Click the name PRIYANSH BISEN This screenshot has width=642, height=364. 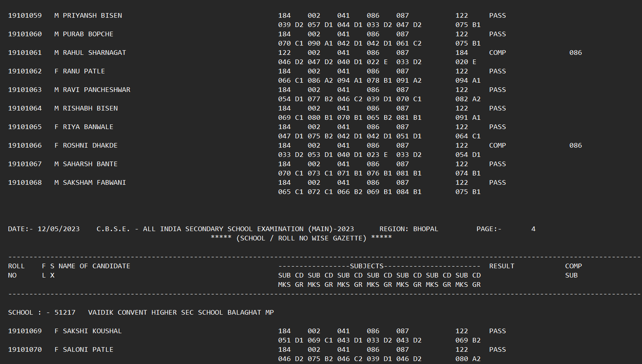pyautogui.click(x=92, y=16)
